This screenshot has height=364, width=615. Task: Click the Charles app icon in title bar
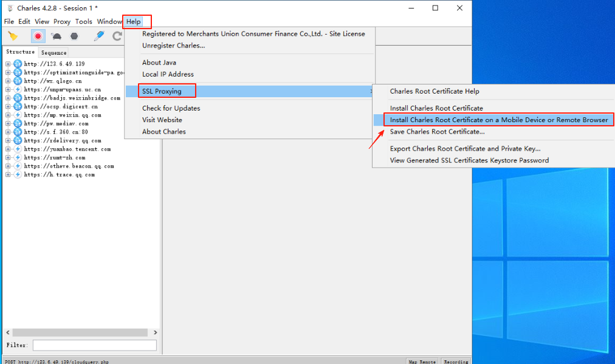[x=10, y=8]
